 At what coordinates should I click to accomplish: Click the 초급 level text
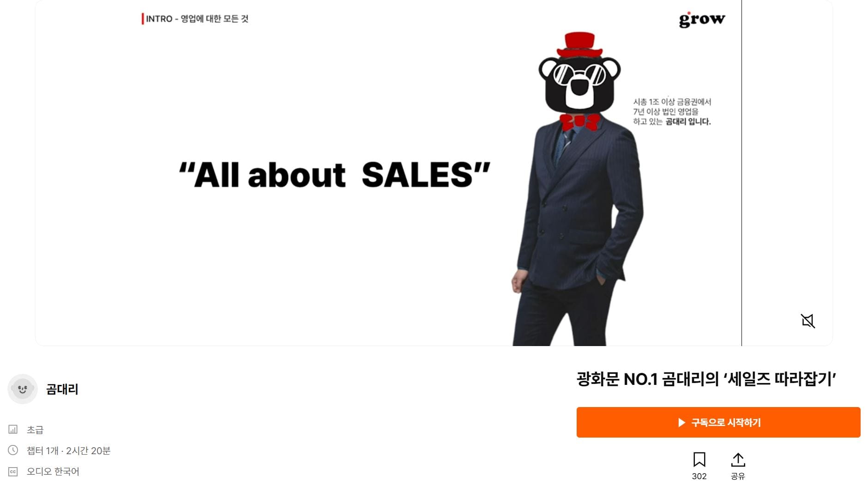click(x=35, y=430)
